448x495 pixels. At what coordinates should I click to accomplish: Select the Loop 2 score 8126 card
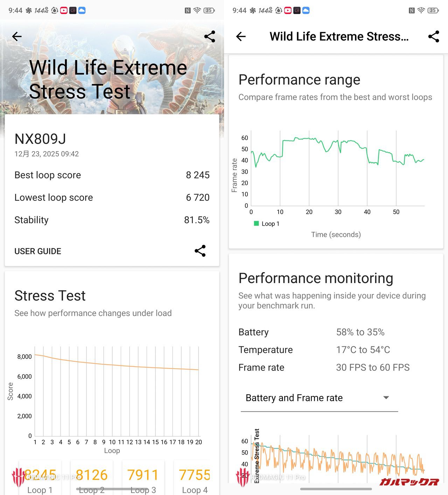(92, 479)
